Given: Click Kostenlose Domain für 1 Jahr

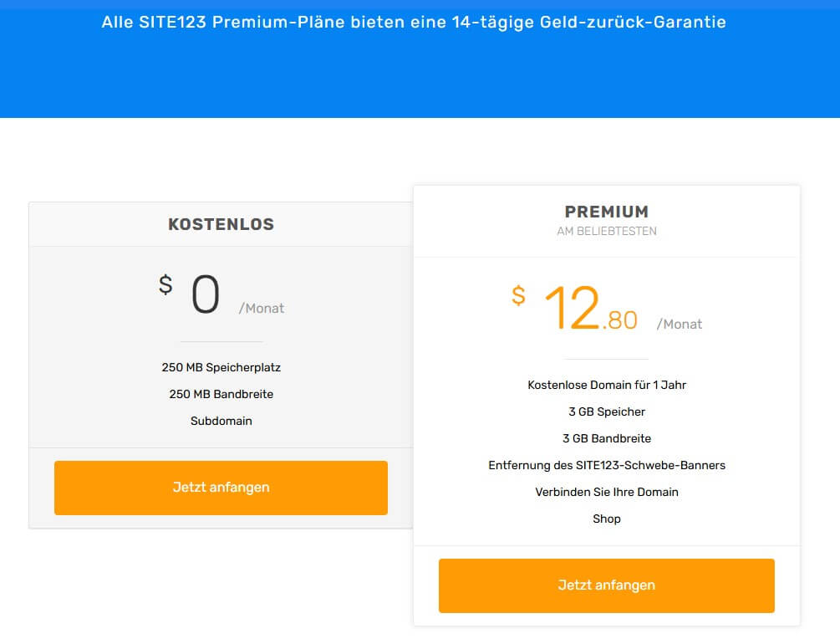Looking at the screenshot, I should [x=607, y=385].
